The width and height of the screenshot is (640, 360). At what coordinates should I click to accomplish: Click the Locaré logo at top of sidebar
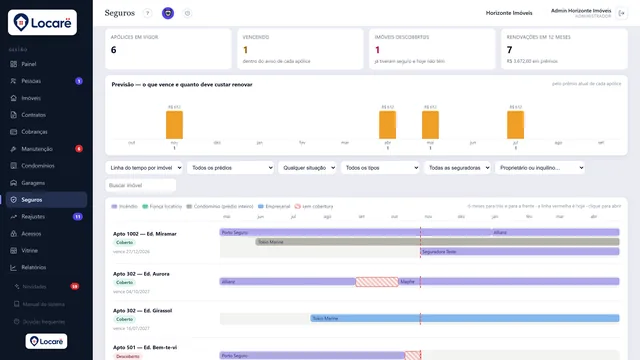pyautogui.click(x=42, y=22)
